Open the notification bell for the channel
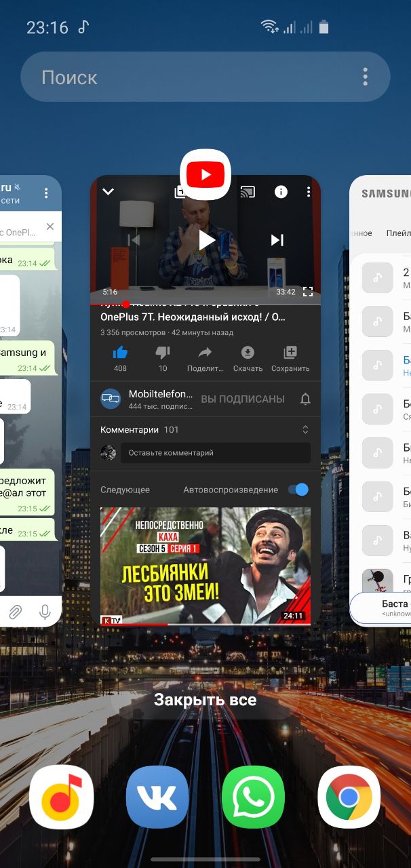This screenshot has height=868, width=411. (305, 399)
